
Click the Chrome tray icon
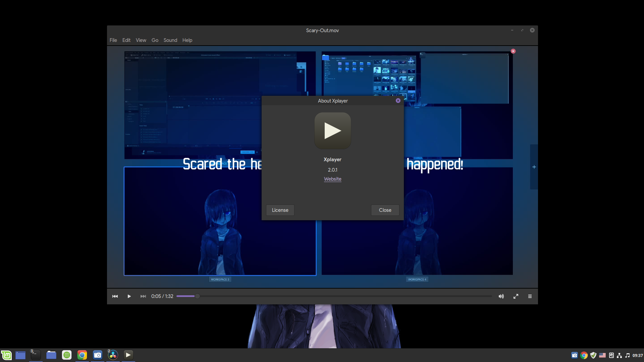click(x=584, y=355)
